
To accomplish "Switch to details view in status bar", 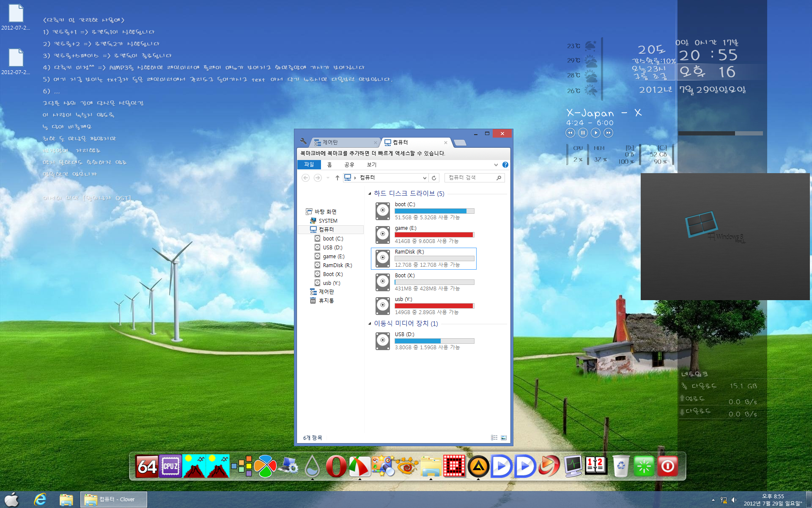I will (494, 438).
